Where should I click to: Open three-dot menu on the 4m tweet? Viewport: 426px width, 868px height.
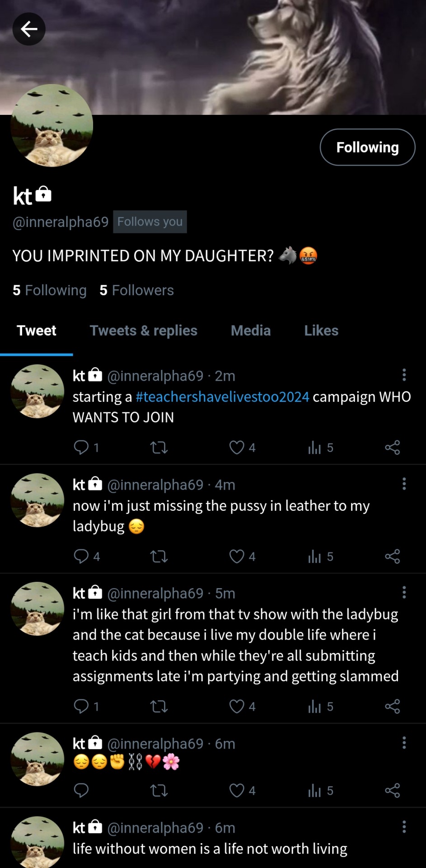404,484
